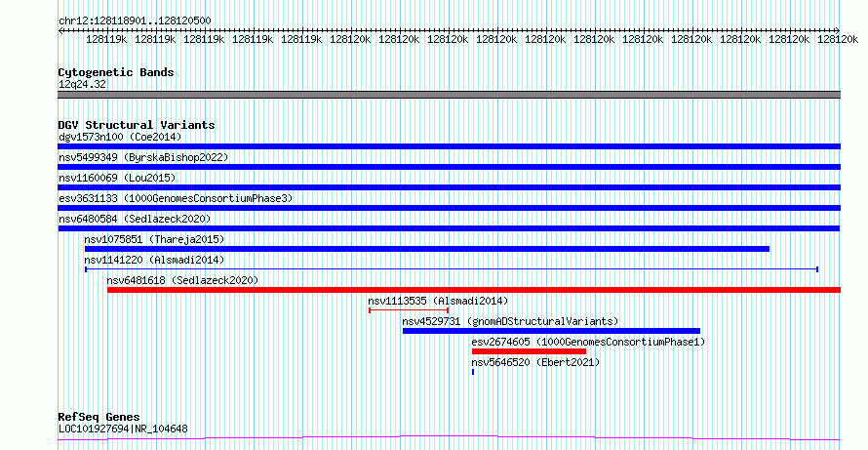Open esv3631133 (1000GenomesConsortiumPhase3) label
Image resolution: width=868 pixels, height=450 pixels.
[x=176, y=198]
